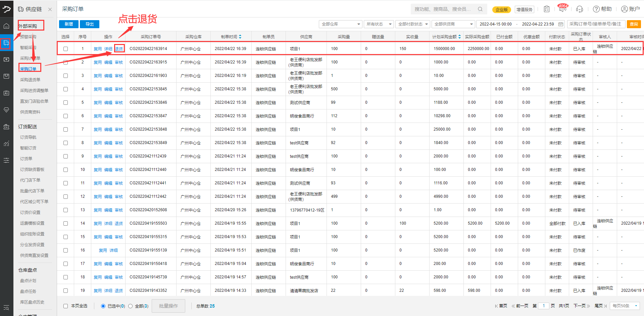The height and width of the screenshot is (316, 644).
Task: Open the home icon in the dark sidebar
Action: point(6,26)
